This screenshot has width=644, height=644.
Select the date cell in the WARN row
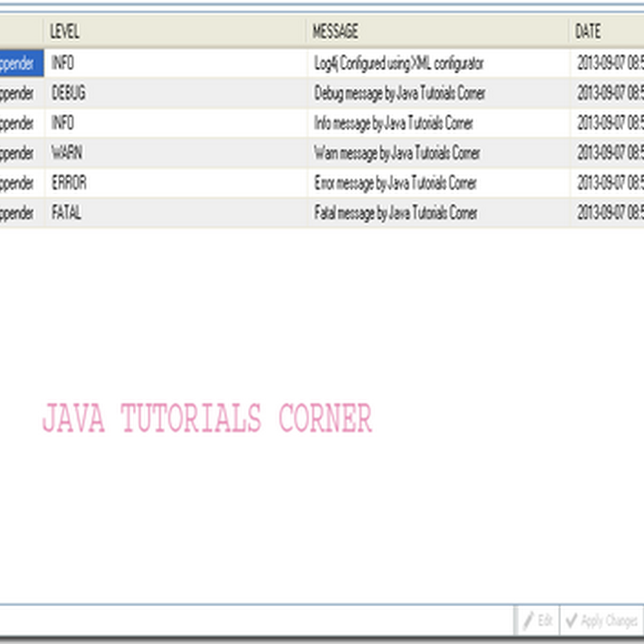click(608, 153)
